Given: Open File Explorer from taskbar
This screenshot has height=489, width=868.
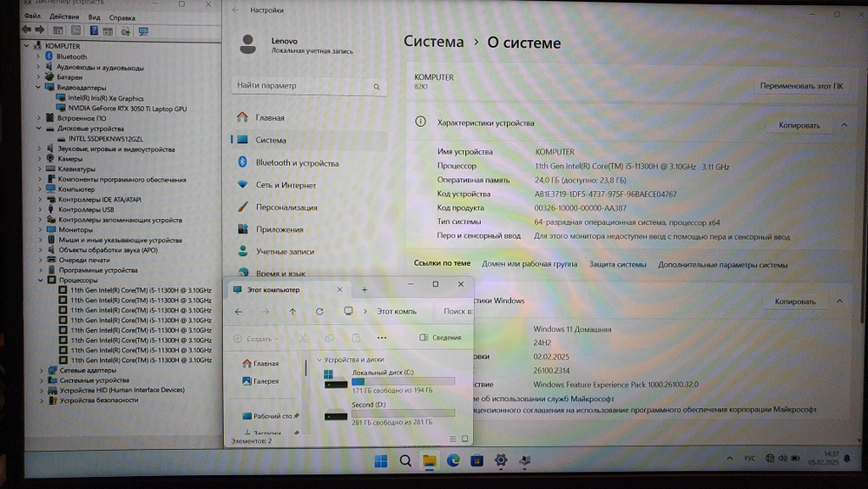Looking at the screenshot, I should point(430,460).
